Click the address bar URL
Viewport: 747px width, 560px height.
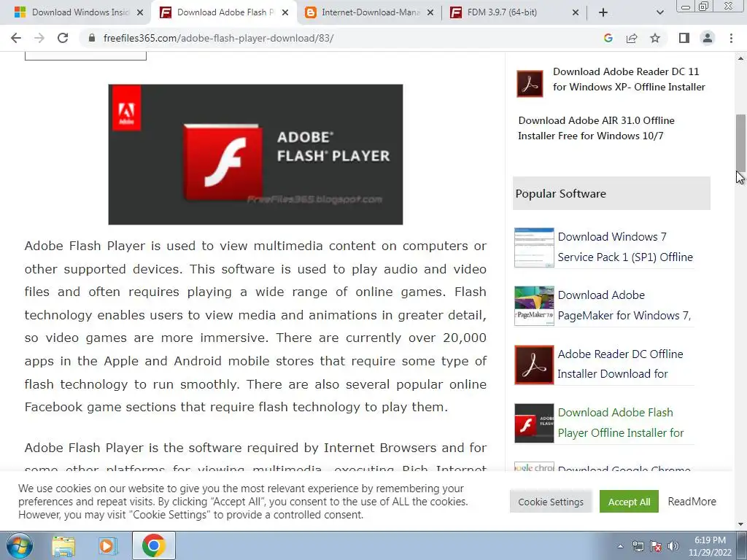(x=218, y=38)
